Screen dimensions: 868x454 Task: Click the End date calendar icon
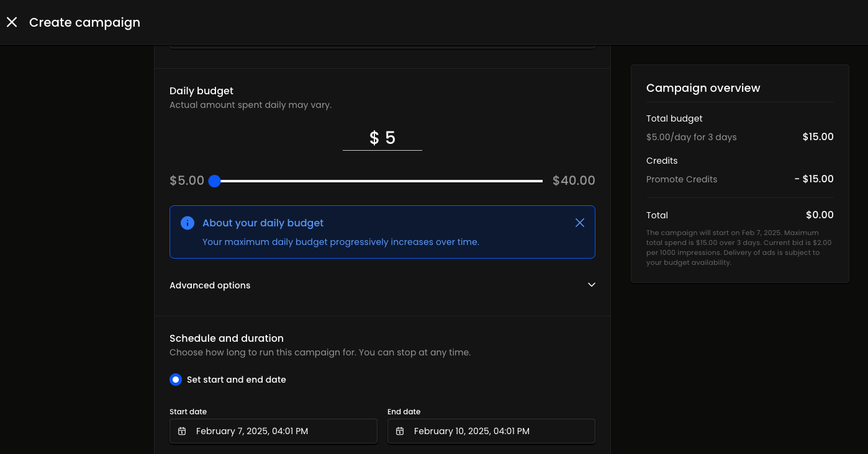point(400,431)
